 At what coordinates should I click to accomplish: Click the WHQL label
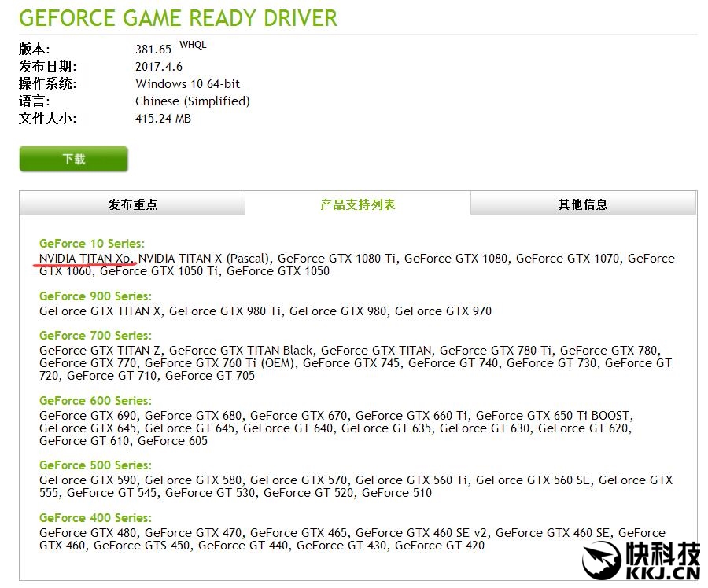point(193,45)
